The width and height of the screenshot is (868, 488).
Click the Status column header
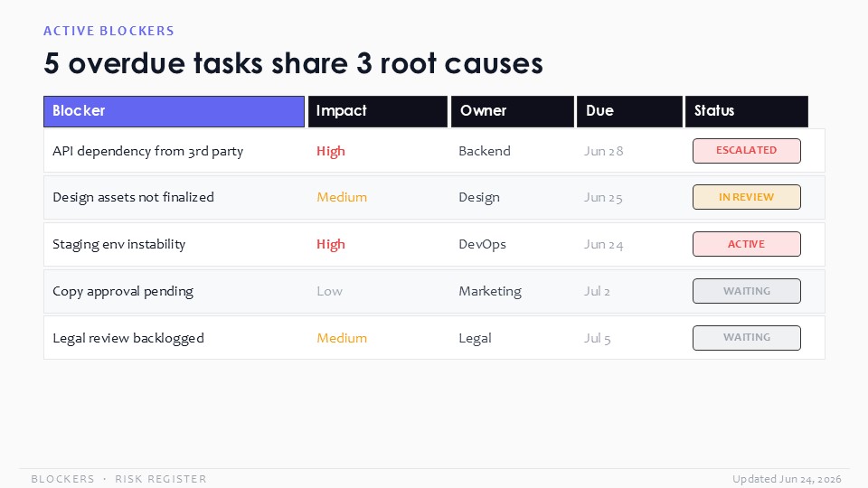pos(747,111)
